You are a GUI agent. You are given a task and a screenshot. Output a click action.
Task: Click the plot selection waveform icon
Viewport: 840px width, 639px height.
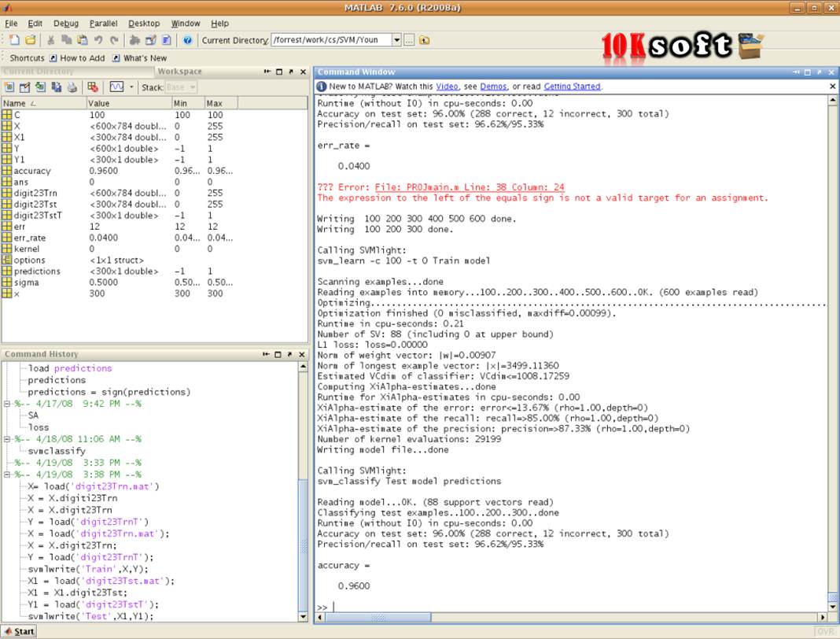click(x=116, y=87)
